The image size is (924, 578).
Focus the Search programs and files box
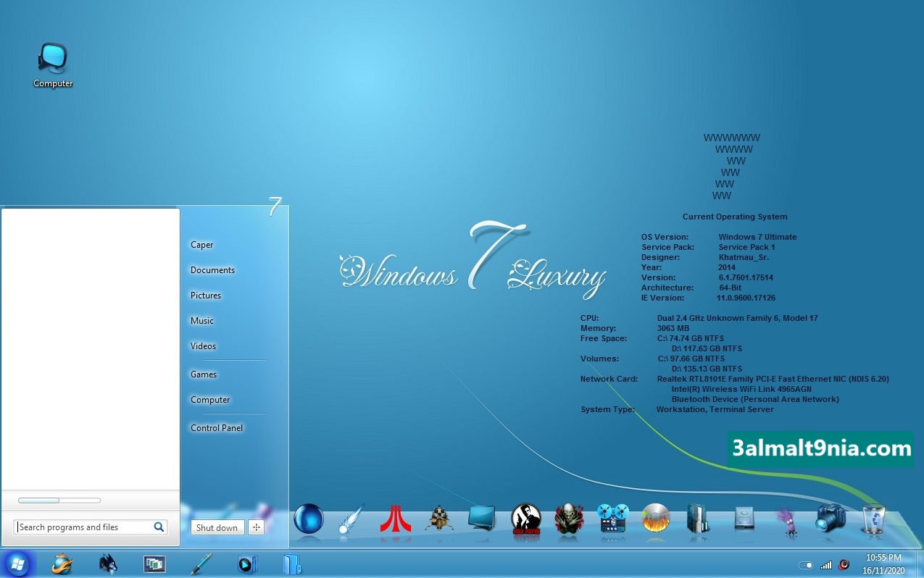pos(91,527)
